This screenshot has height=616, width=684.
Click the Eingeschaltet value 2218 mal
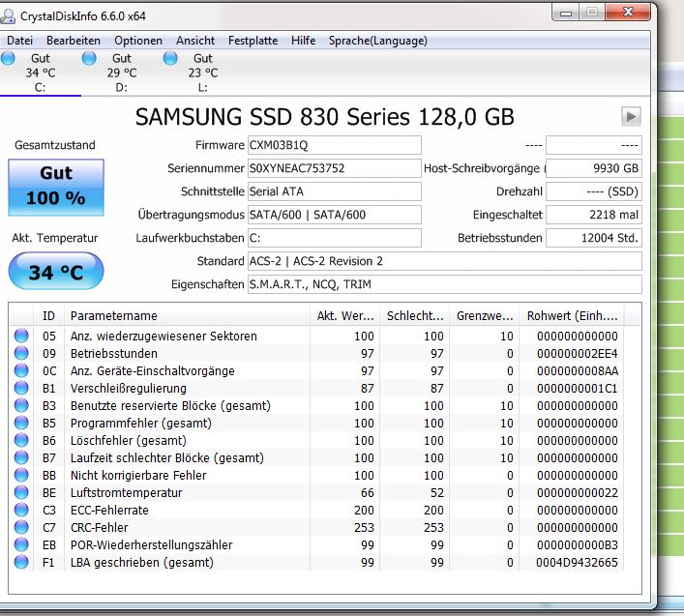click(594, 215)
